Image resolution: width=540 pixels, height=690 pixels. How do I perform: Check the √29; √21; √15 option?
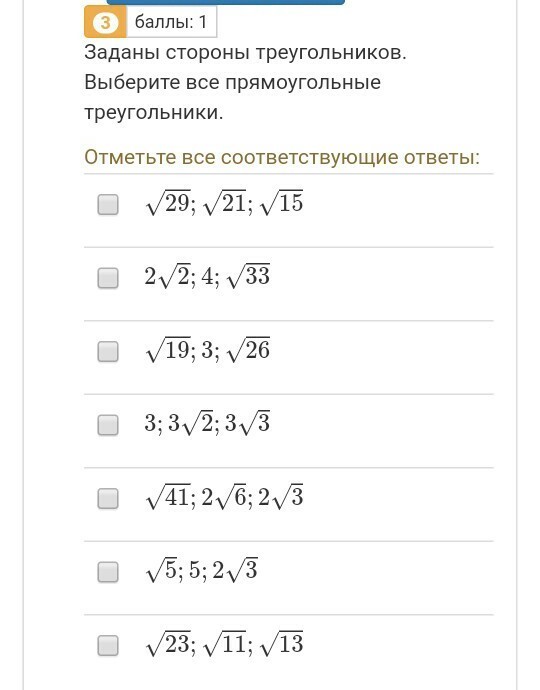[108, 205]
